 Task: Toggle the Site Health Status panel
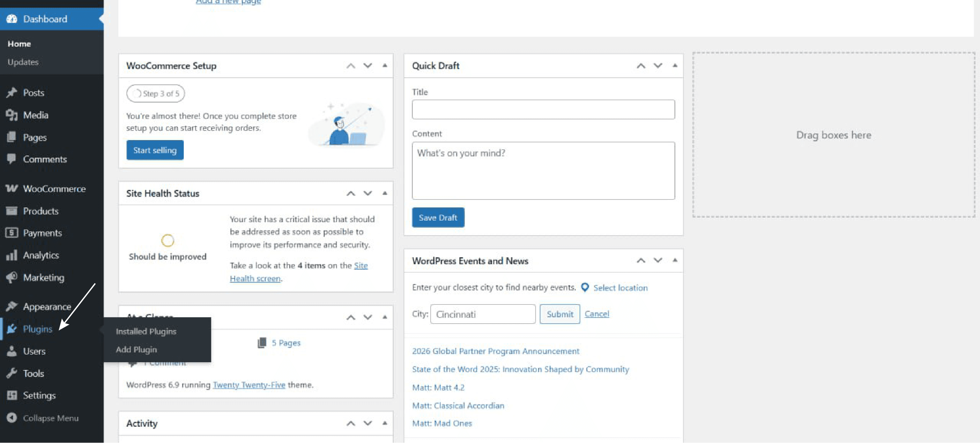[x=385, y=193]
